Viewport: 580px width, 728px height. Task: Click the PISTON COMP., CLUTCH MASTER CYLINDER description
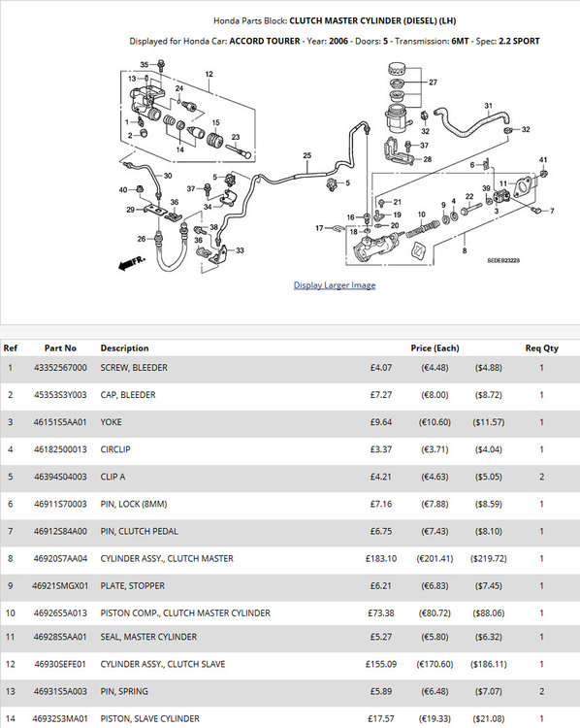point(185,613)
